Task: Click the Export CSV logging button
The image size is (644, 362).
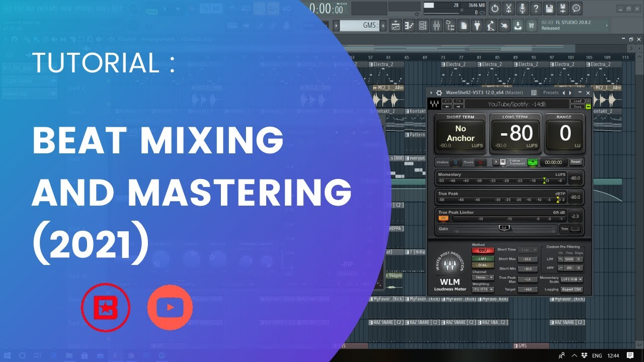Action: point(572,290)
